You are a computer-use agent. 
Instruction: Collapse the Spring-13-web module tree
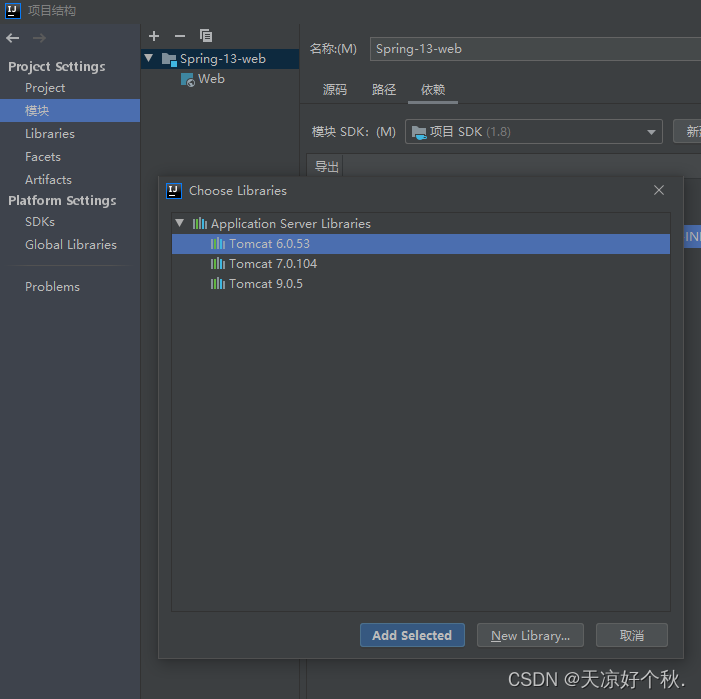pyautogui.click(x=149, y=58)
